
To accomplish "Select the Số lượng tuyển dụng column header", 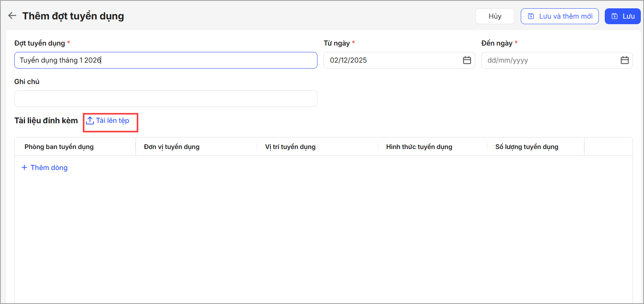I will point(527,147).
